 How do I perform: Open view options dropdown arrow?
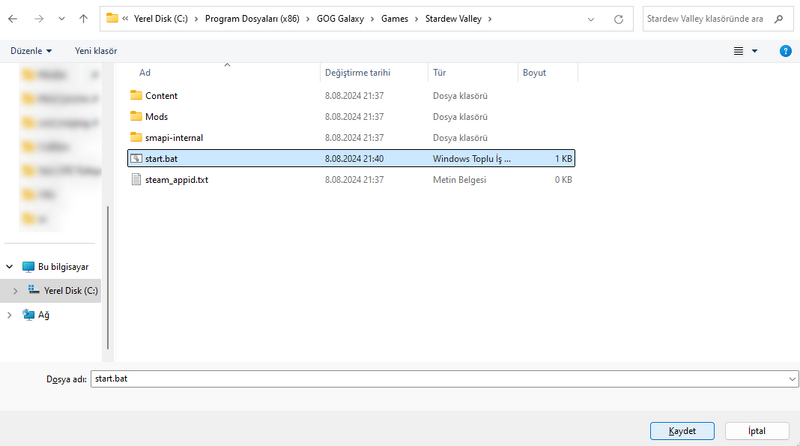755,51
